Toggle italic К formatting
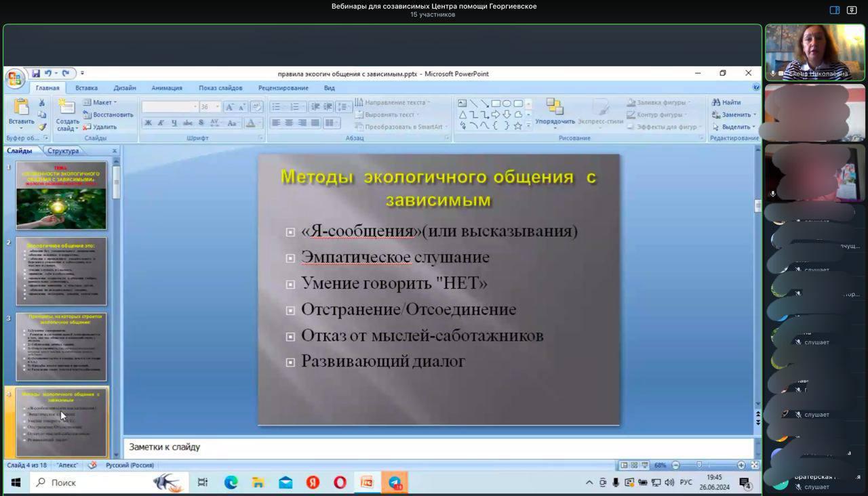This screenshot has width=868, height=496. tap(161, 123)
